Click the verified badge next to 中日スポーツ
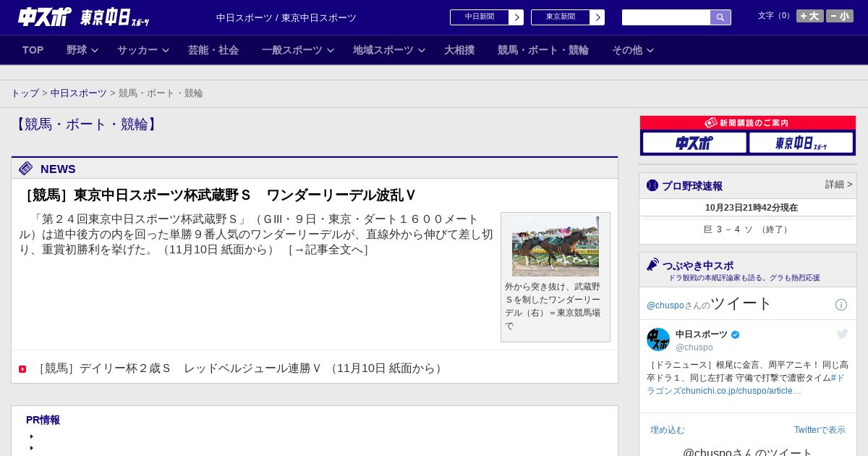This screenshot has width=868, height=456. click(x=736, y=334)
